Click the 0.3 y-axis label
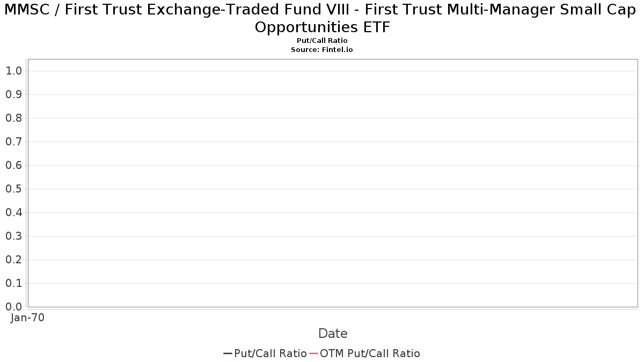 [13, 236]
